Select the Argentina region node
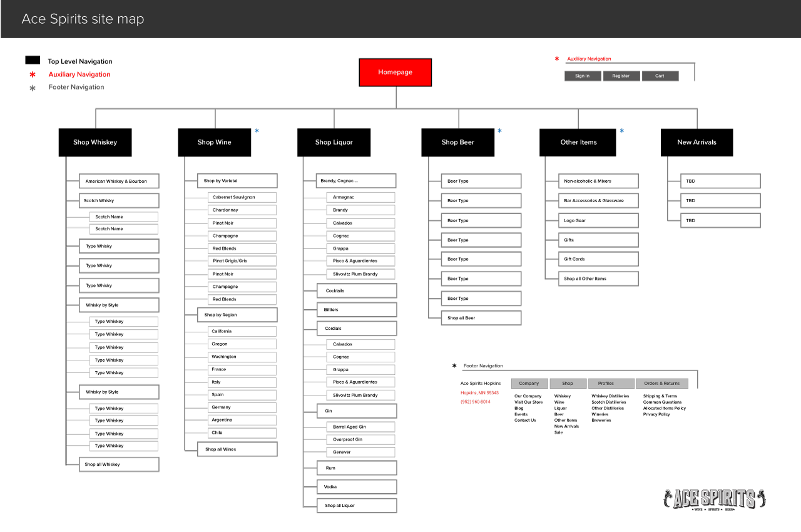The image size is (801, 532). (242, 420)
